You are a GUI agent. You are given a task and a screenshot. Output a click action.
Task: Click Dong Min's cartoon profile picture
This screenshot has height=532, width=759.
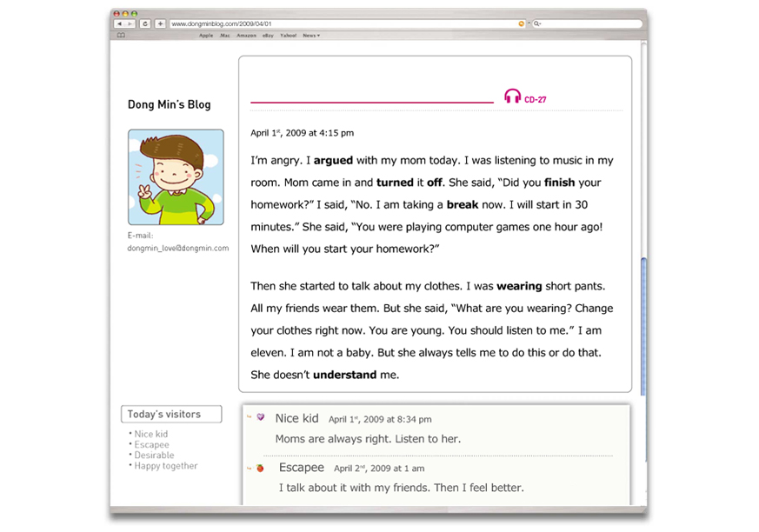176,177
